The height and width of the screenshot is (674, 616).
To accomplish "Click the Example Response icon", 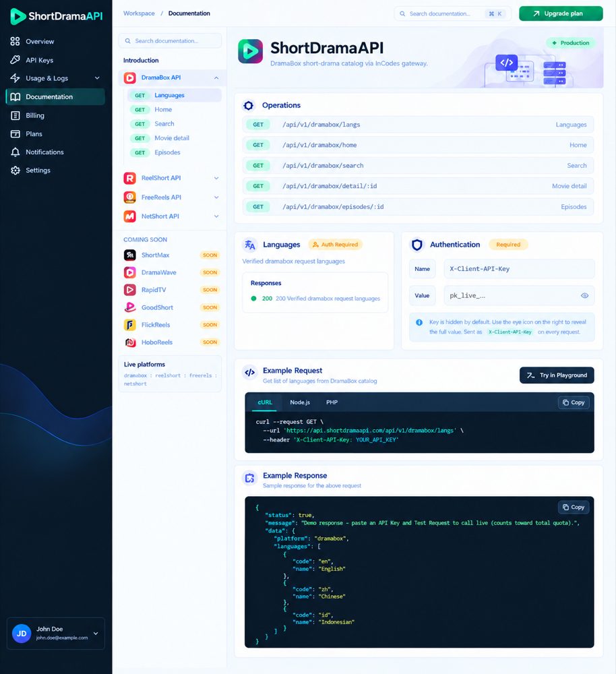I will 250,478.
